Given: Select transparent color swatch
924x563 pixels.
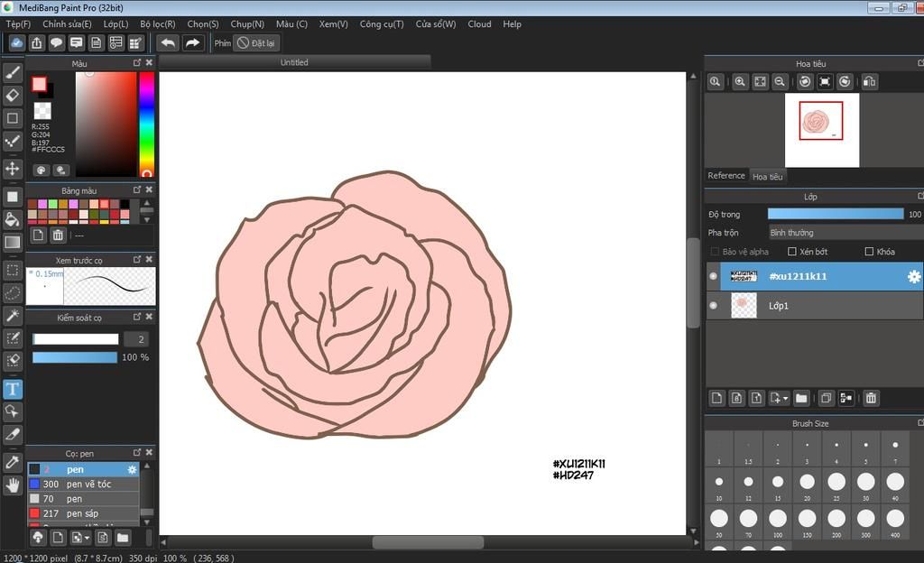Looking at the screenshot, I should pos(42,111).
